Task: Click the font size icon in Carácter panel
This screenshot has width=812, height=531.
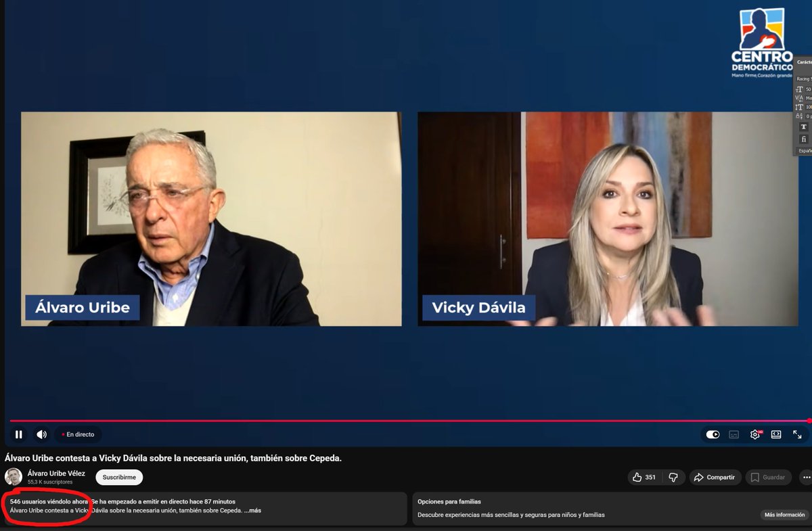Action: [799, 89]
